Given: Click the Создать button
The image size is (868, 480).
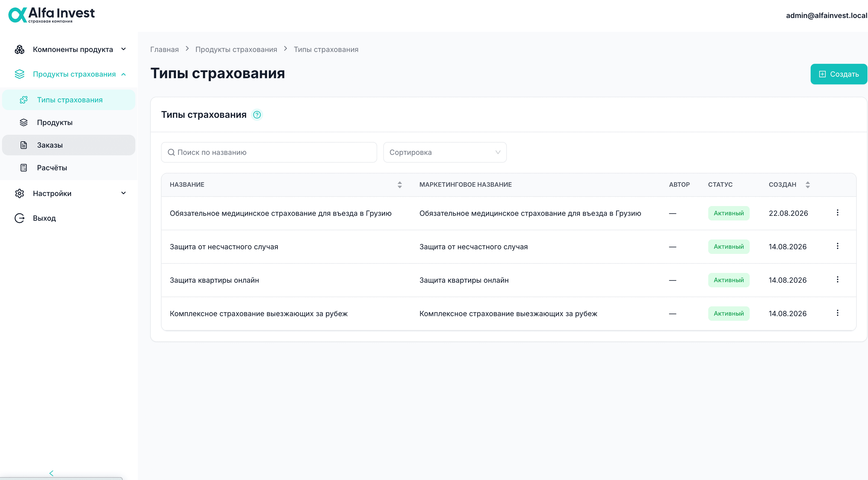Looking at the screenshot, I should click(839, 74).
